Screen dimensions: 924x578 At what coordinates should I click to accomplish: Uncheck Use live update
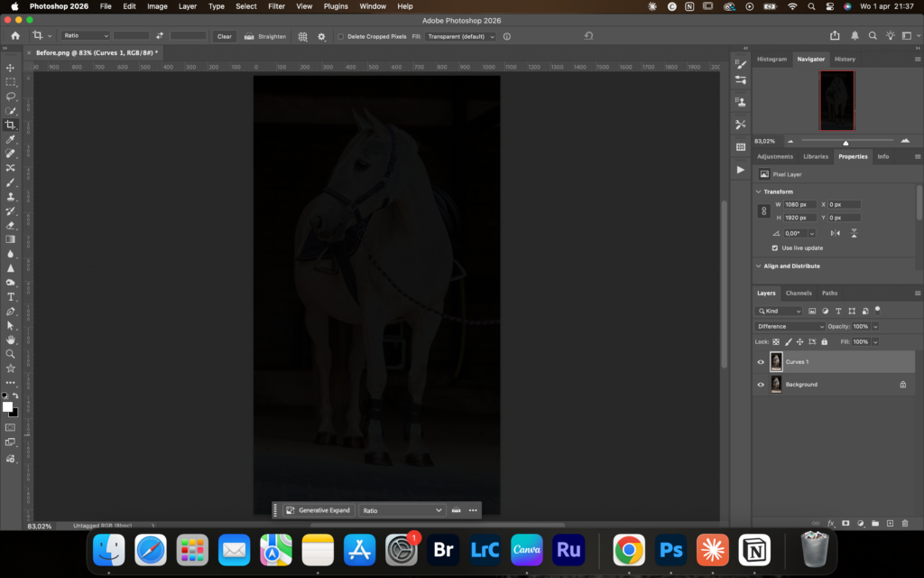775,247
